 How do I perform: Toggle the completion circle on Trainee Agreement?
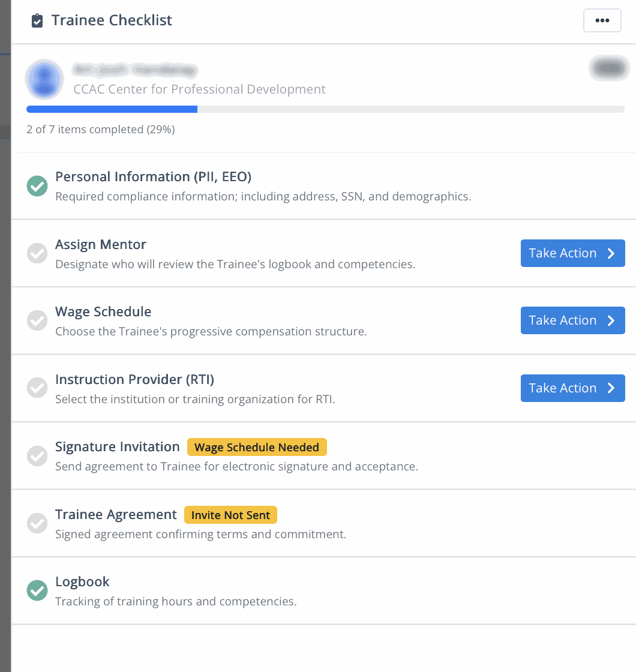(x=37, y=523)
